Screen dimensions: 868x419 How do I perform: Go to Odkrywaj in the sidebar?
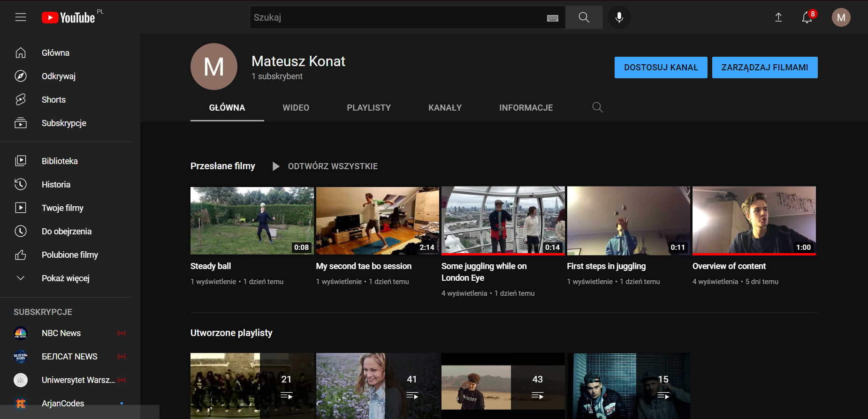pos(59,76)
